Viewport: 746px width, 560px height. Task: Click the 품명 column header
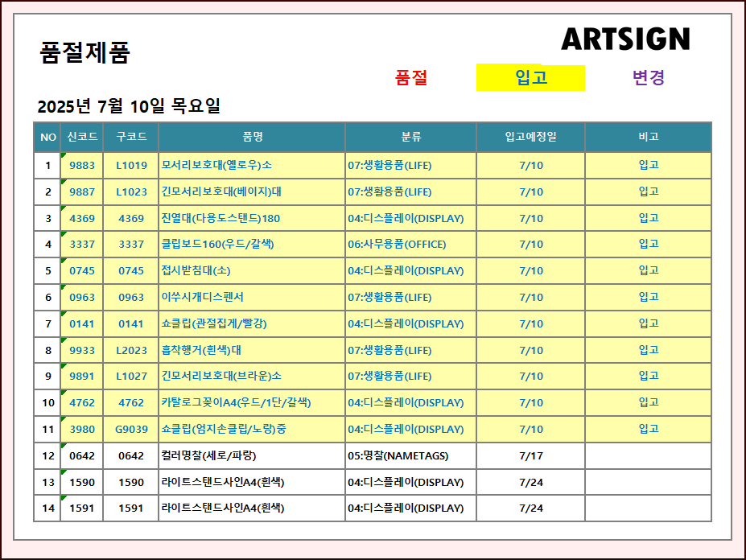point(252,137)
